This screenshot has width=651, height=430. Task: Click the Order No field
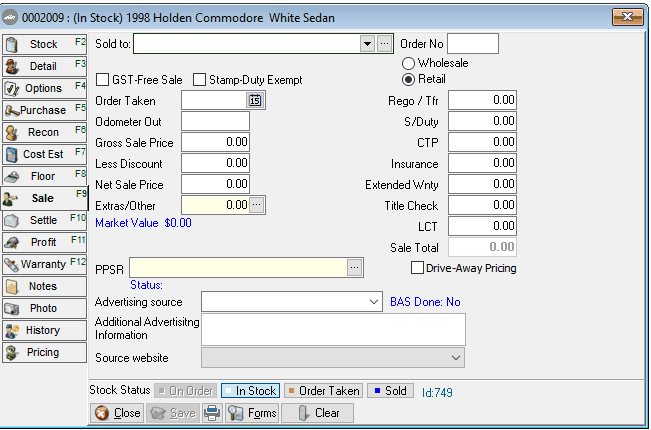(473, 44)
